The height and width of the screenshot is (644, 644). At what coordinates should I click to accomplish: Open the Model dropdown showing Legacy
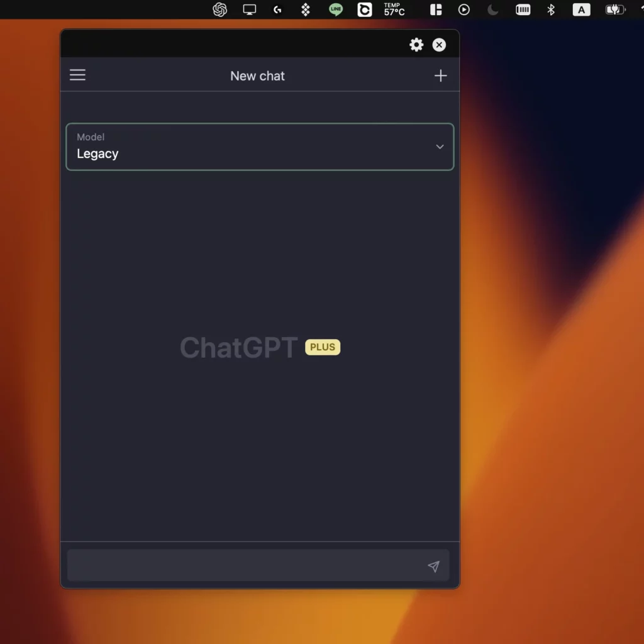(260, 147)
